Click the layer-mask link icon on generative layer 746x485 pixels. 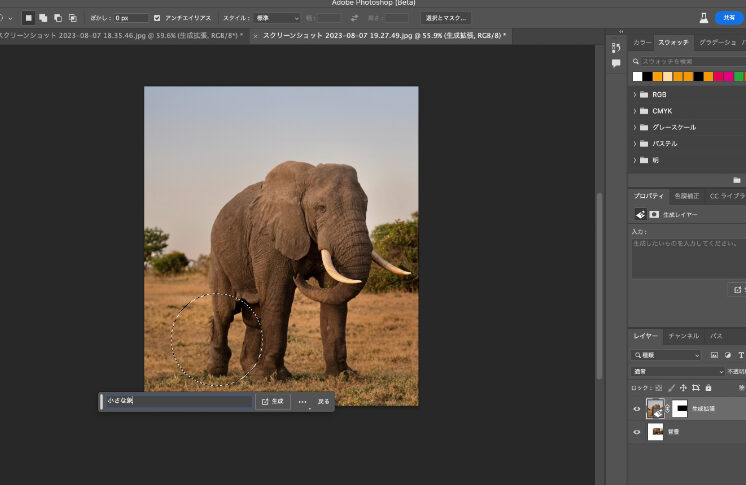(667, 408)
